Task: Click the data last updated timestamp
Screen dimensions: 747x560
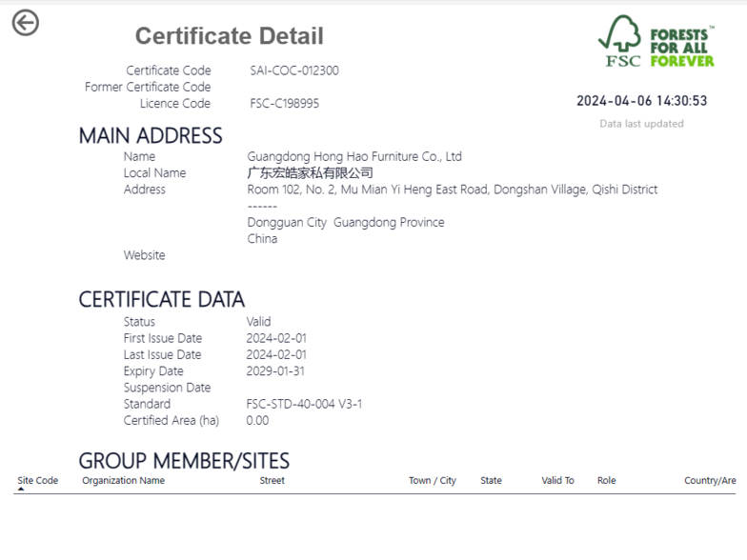Action: pos(641,101)
